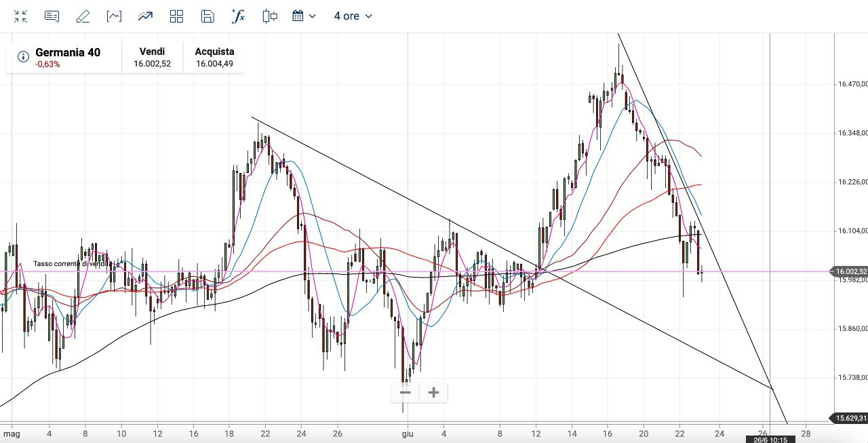868x443 pixels.
Task: Zoom in with the plus button
Action: point(434,392)
